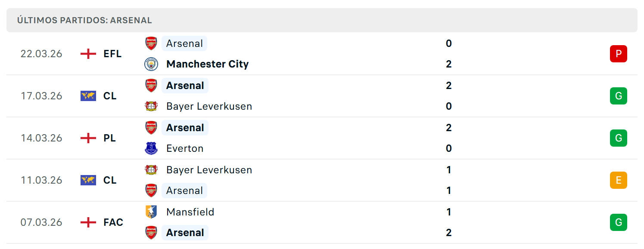The width and height of the screenshot is (644, 249).
Task: Click green G badge for Mansfield match
Action: point(619,222)
